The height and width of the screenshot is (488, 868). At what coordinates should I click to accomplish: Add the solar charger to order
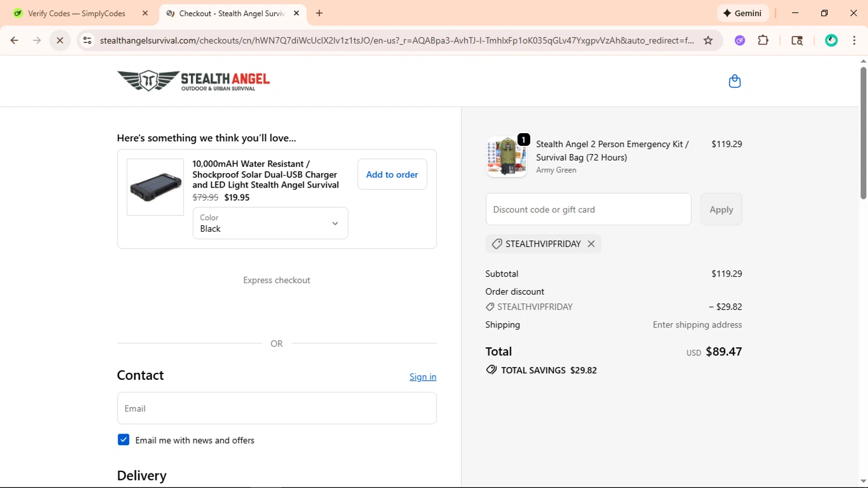pyautogui.click(x=392, y=174)
